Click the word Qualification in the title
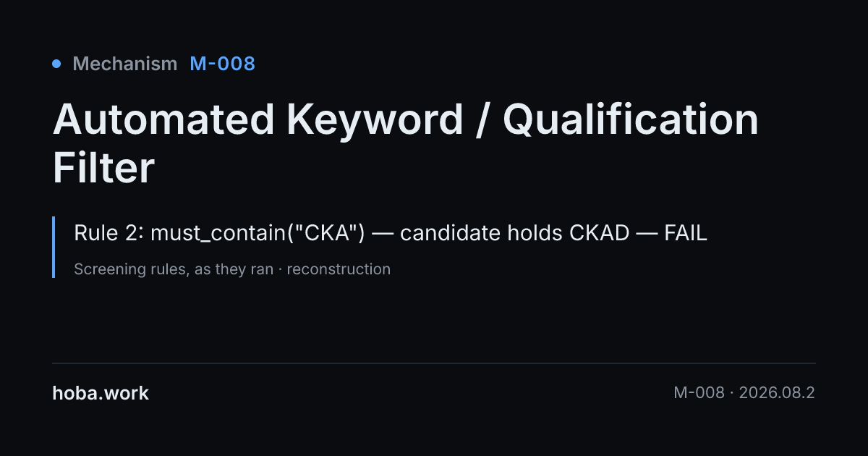868x456 pixels. coord(631,119)
